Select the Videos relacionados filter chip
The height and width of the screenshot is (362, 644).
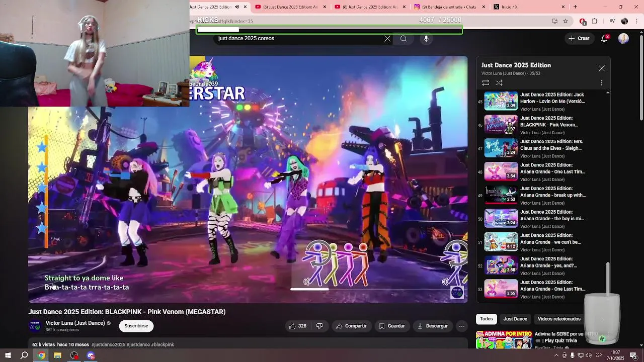click(559, 319)
